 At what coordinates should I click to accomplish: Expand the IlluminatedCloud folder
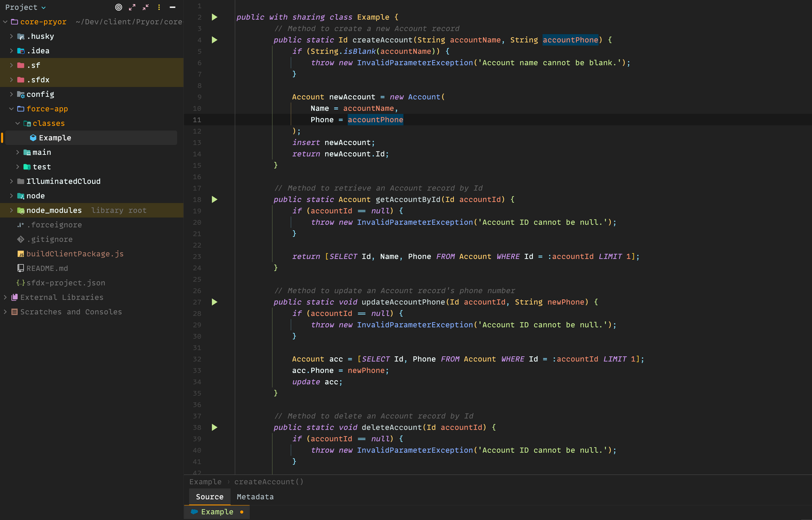point(11,181)
